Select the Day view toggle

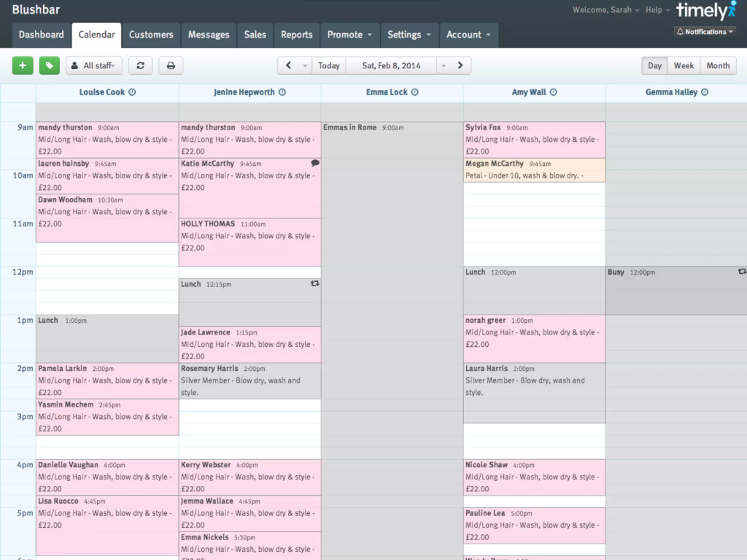654,66
